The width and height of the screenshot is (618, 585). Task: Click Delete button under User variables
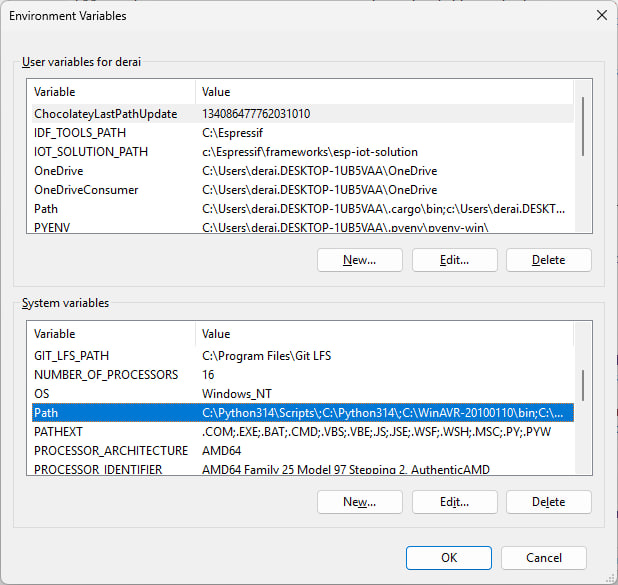(x=548, y=260)
